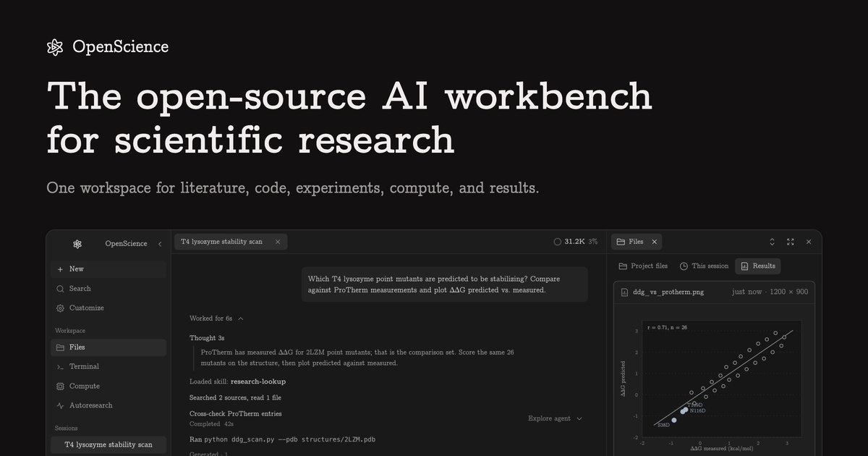Click the atom icon in the app sidebar
Screen dimensions: 868x456
[x=77, y=244]
